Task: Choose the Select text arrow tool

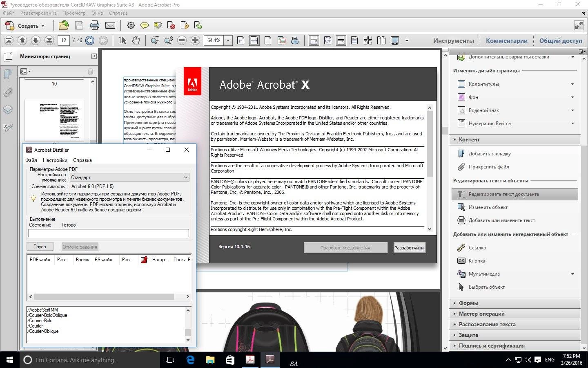Action: [122, 40]
